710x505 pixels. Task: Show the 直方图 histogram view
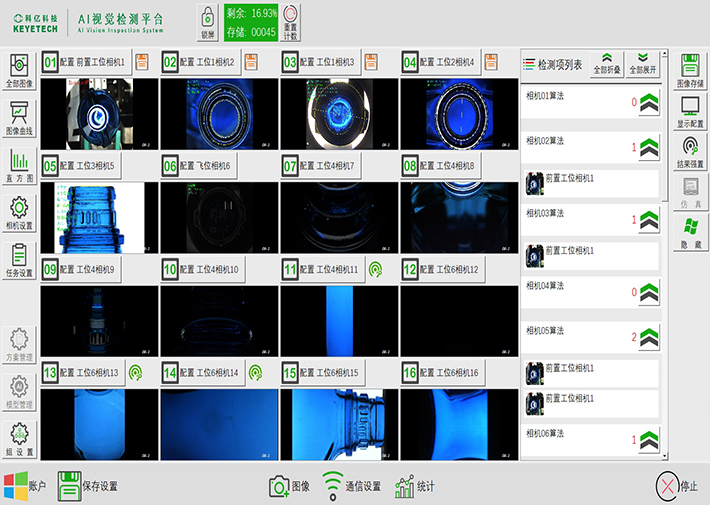pos(19,165)
